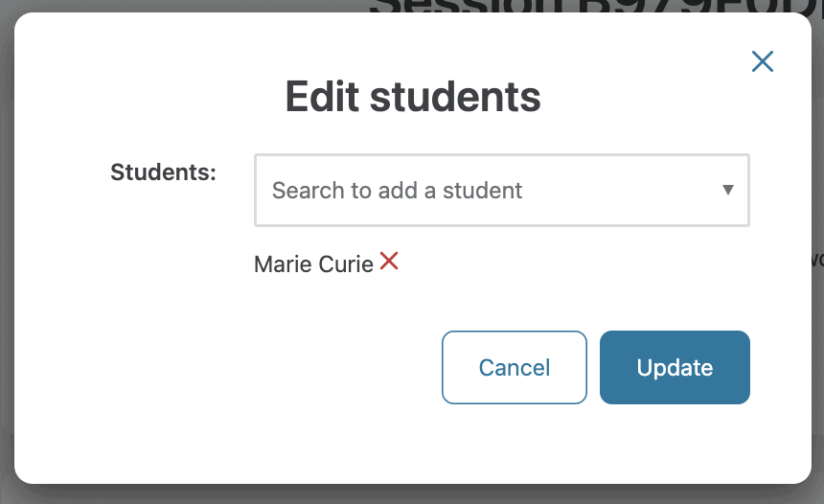Click the dimmed backdrop left of the dialog

pyautogui.click(x=7, y=252)
